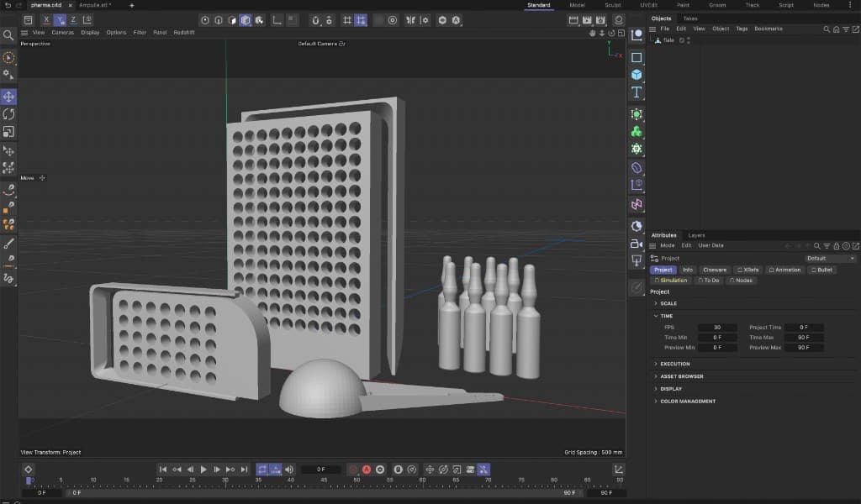Toggle sound playback speaker button
Screen dimensions: 861x504
pos(289,470)
